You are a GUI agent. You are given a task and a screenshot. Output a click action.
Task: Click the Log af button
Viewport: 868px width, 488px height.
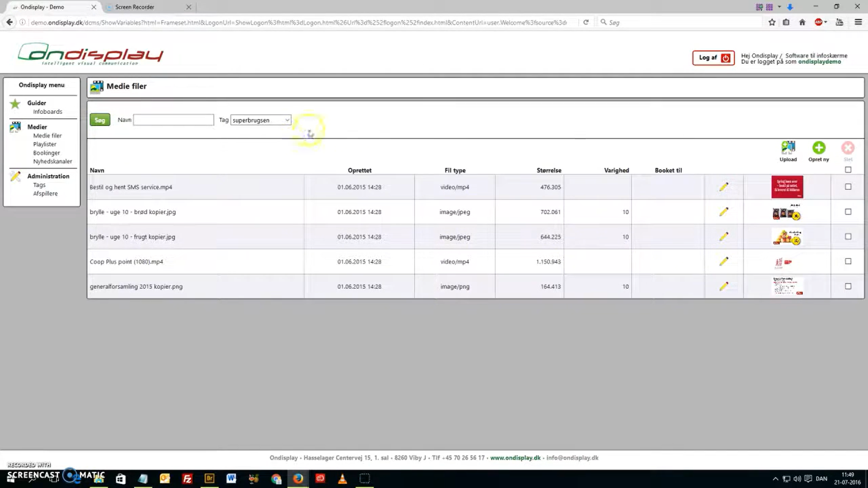[713, 58]
